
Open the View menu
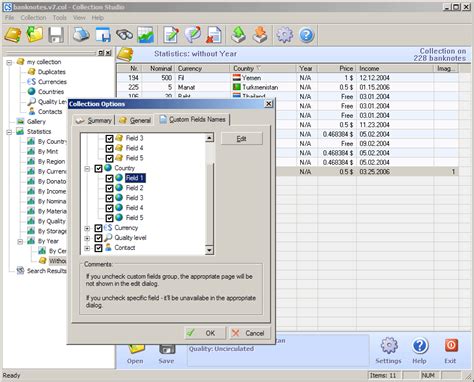(79, 18)
